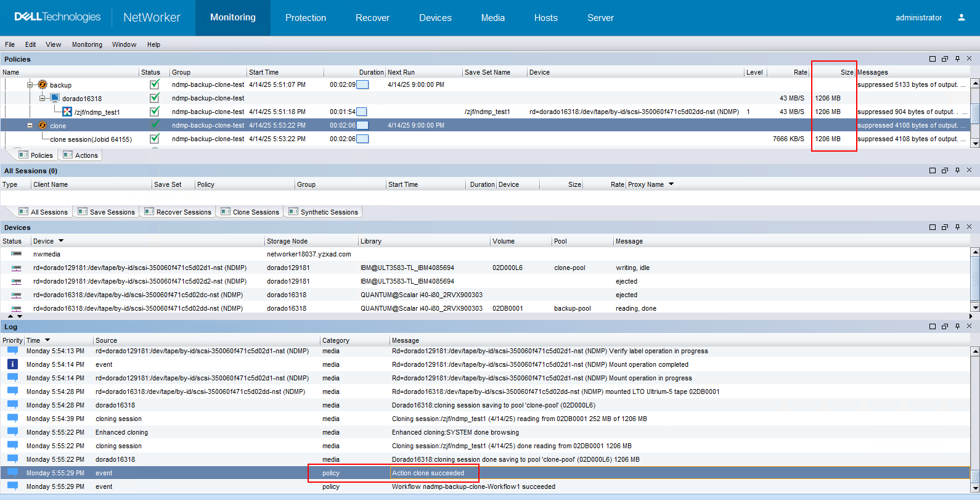Open the View menu

pos(54,44)
